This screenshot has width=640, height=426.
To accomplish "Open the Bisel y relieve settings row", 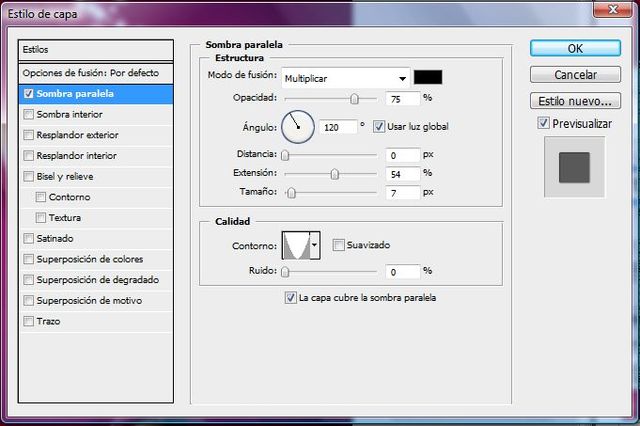I will coord(96,177).
